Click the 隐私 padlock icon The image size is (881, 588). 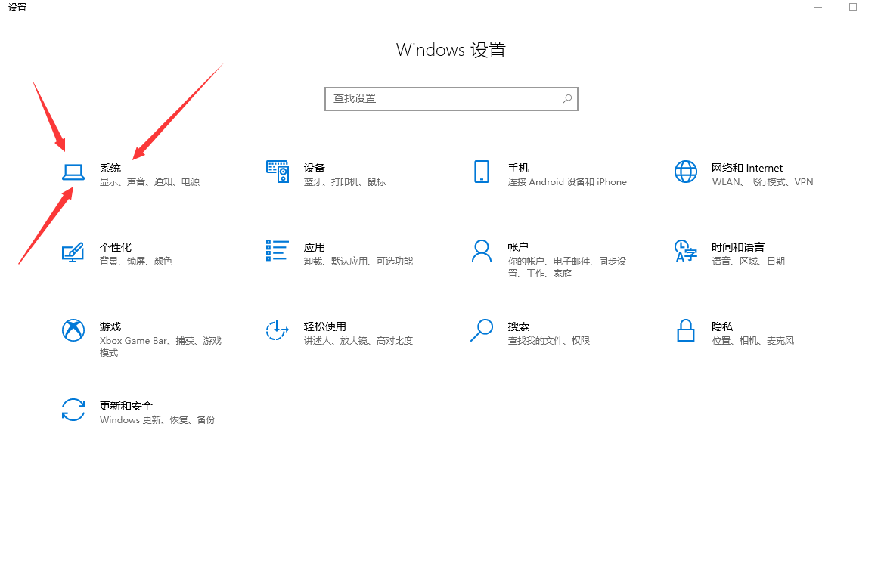(685, 330)
